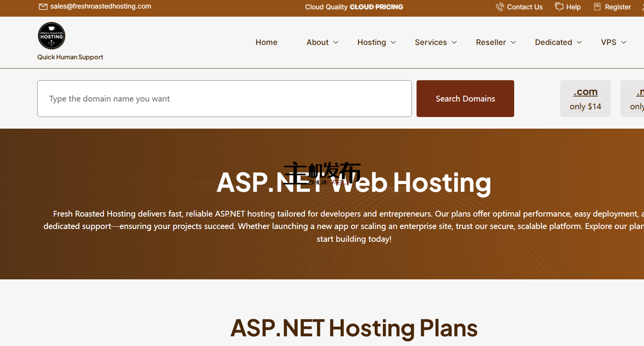Image resolution: width=644 pixels, height=346 pixels.
Task: Focus the domain name search field
Action: click(x=224, y=99)
